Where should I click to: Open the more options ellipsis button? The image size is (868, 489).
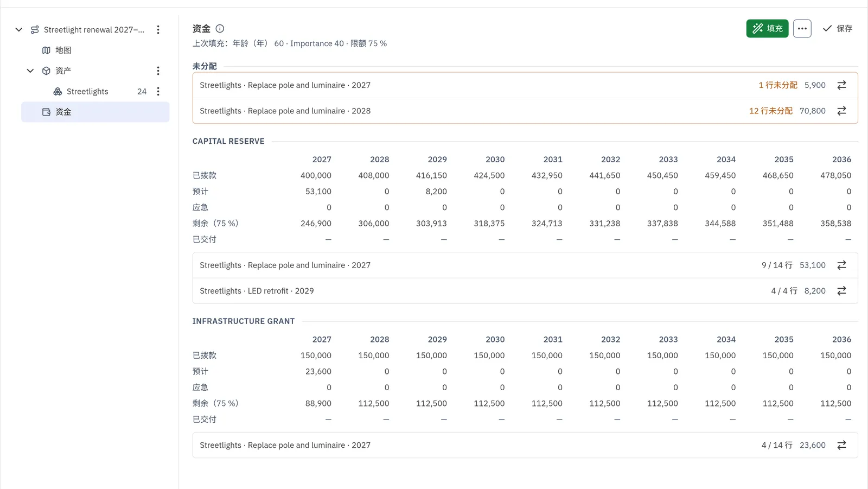pyautogui.click(x=802, y=28)
